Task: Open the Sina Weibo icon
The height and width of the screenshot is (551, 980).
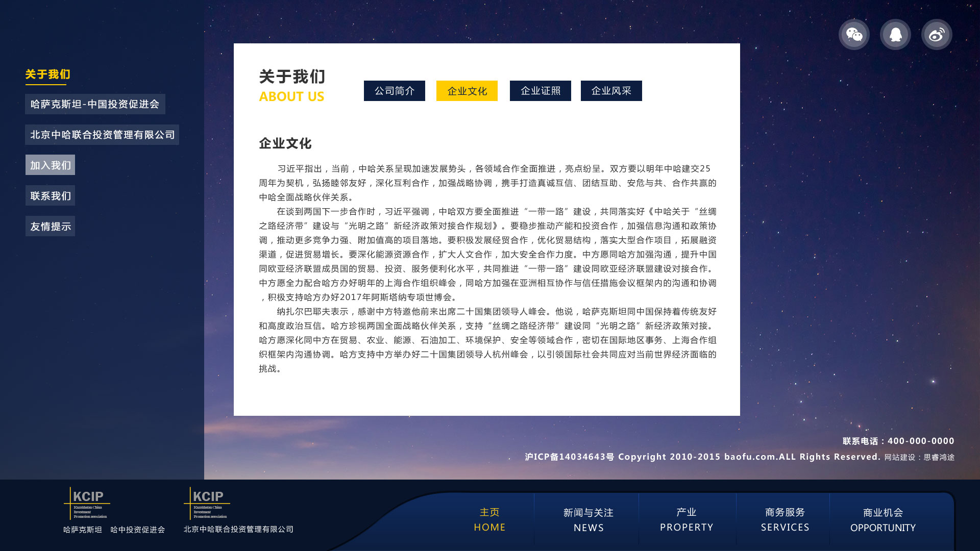Action: tap(936, 34)
